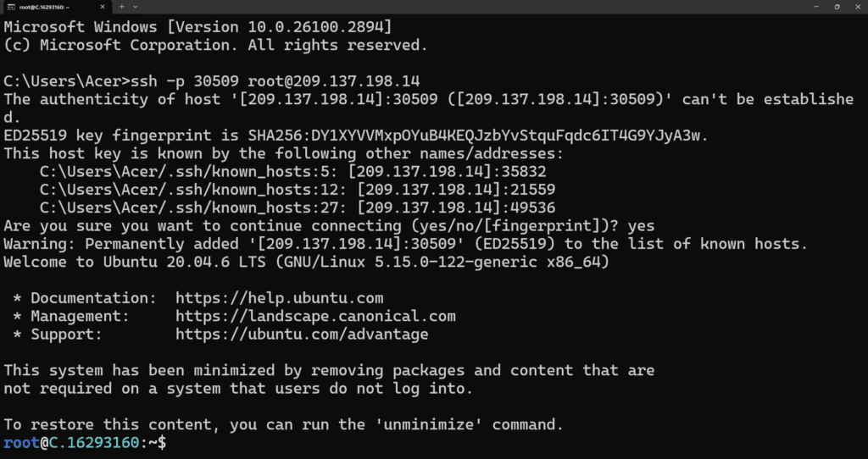
Task: Expand the new tab profile dropdown arrow
Action: [x=136, y=7]
